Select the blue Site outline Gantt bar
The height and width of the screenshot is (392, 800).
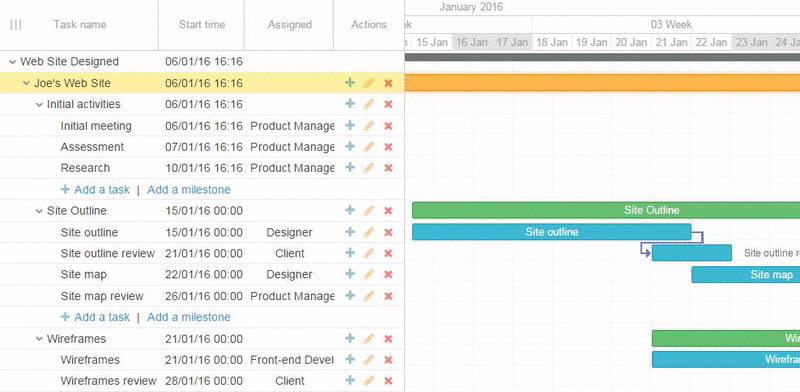(x=552, y=232)
